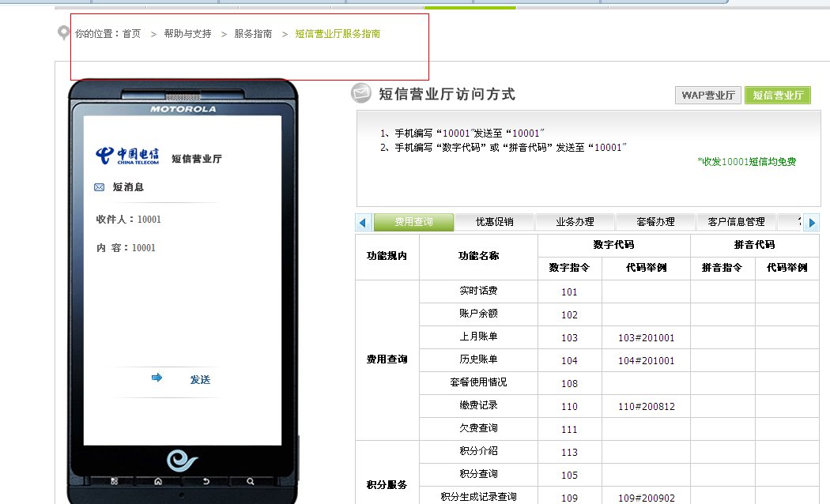830x504 pixels.
Task: Click the WAP营业厅 button
Action: (x=708, y=96)
